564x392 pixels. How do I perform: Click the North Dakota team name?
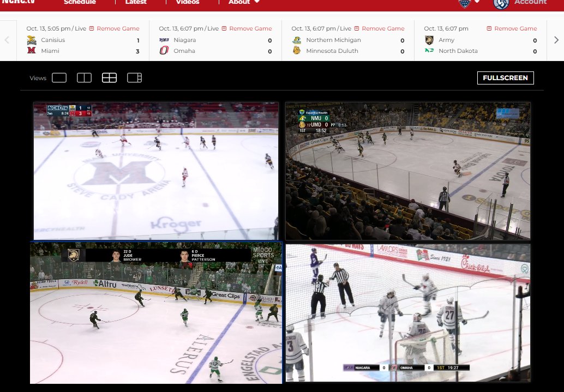tap(458, 51)
